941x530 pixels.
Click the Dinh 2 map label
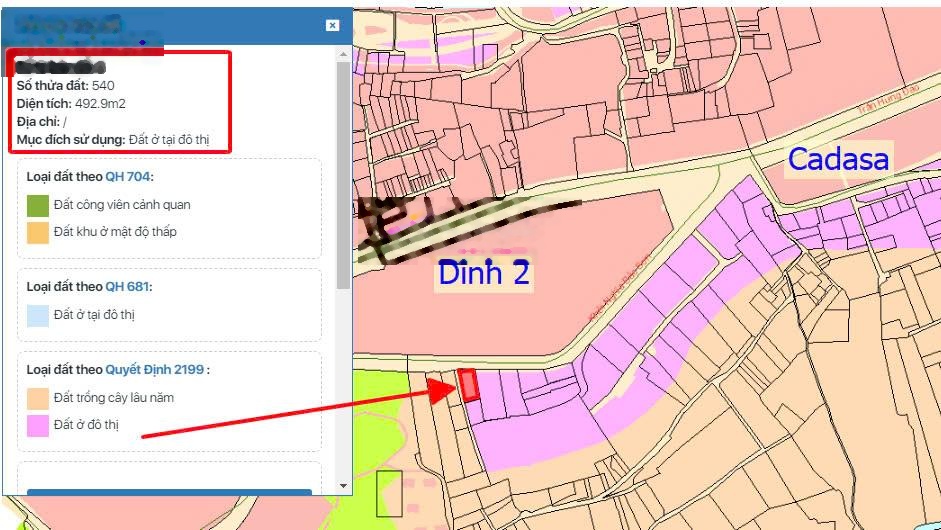pos(484,273)
